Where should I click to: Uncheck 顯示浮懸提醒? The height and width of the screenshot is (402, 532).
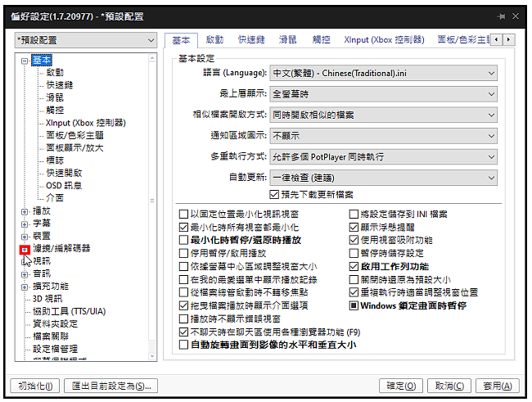point(354,227)
